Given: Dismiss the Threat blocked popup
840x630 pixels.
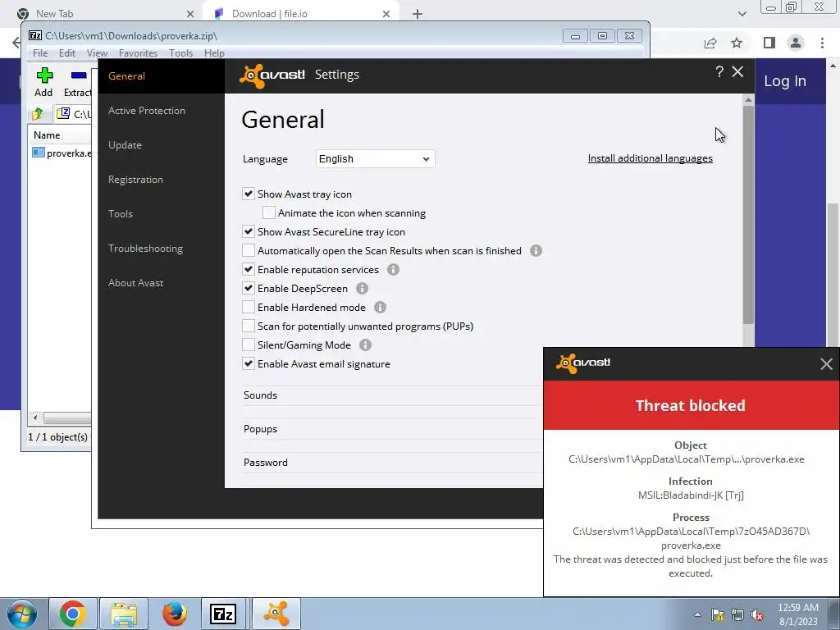Looking at the screenshot, I should (826, 364).
